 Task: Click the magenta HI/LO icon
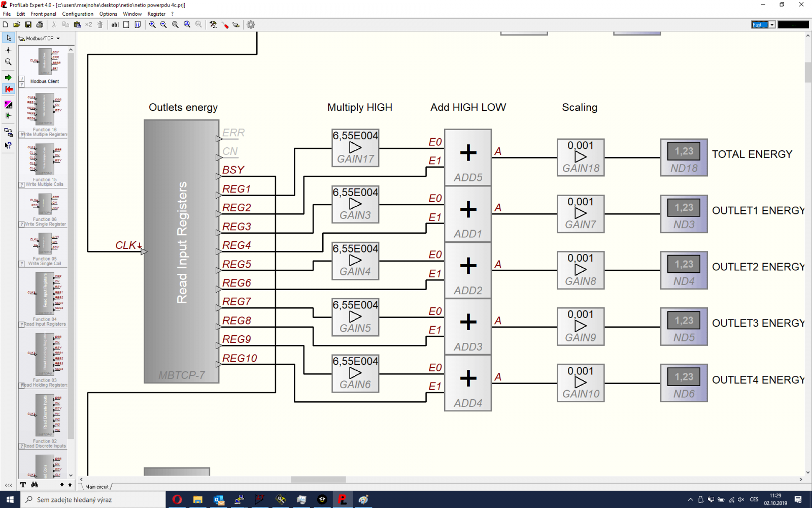coord(8,105)
